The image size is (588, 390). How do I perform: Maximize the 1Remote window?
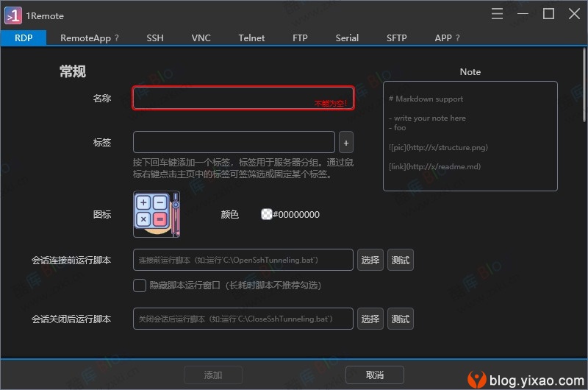(x=548, y=14)
